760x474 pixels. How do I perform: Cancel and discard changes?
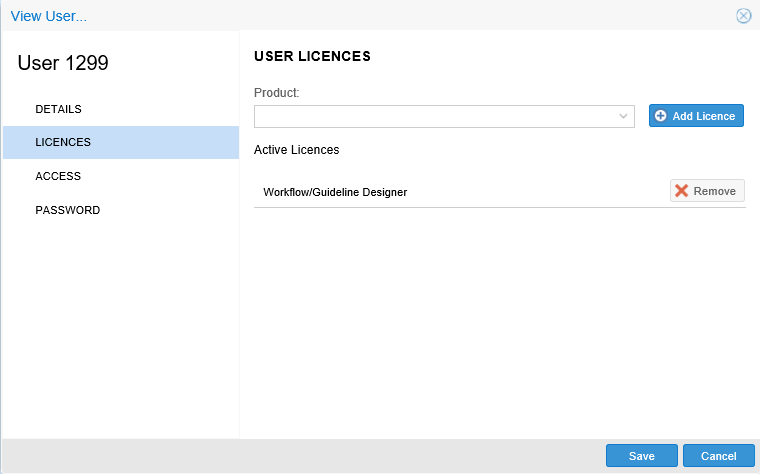[718, 456]
